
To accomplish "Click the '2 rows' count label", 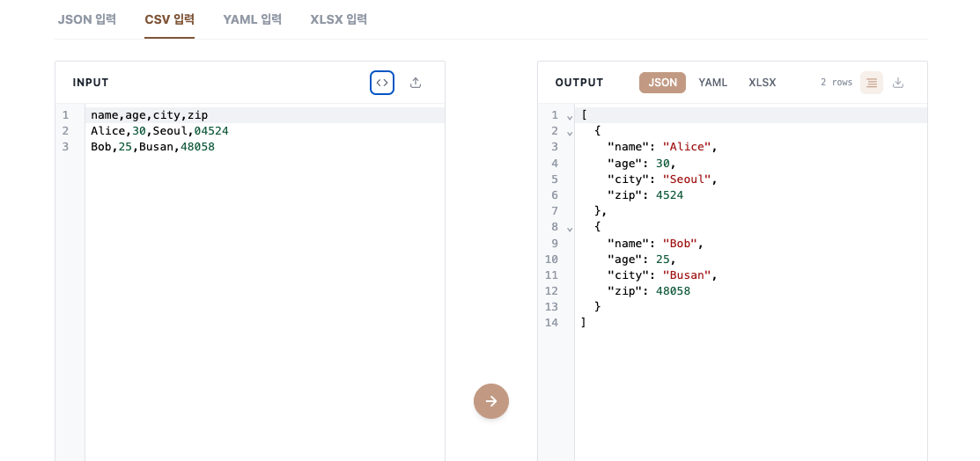I will tap(836, 83).
